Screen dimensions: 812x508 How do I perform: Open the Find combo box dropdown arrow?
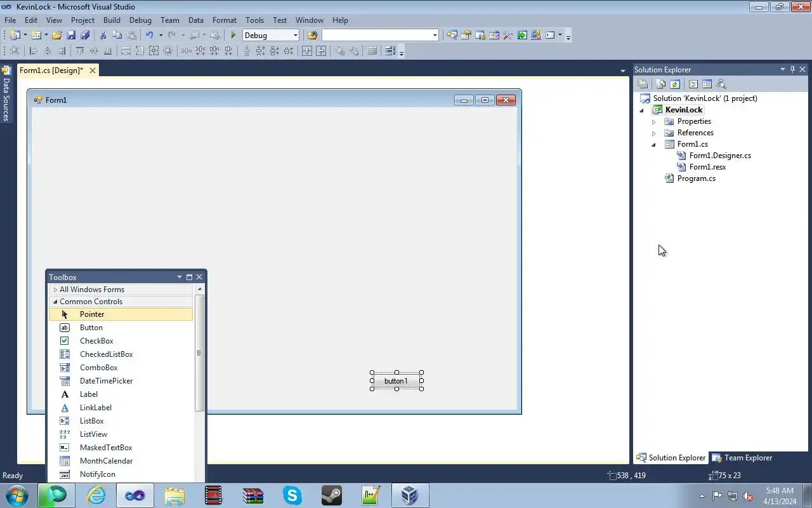coord(435,36)
